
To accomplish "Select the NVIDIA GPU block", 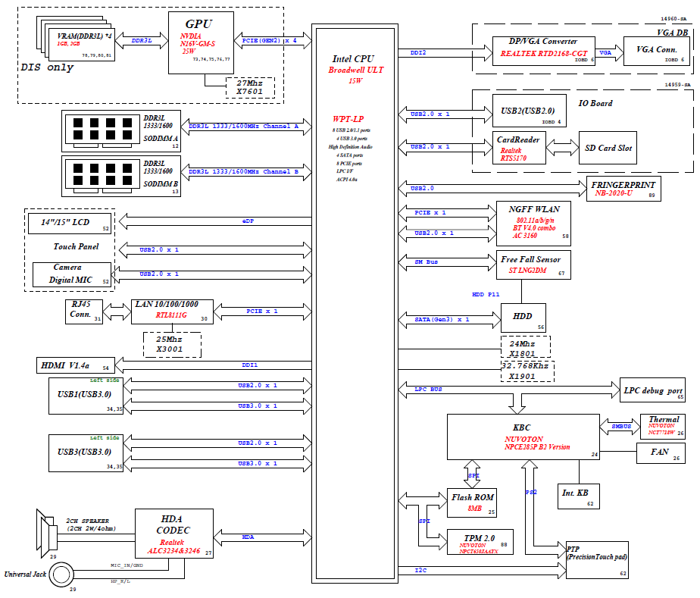I will [x=200, y=42].
